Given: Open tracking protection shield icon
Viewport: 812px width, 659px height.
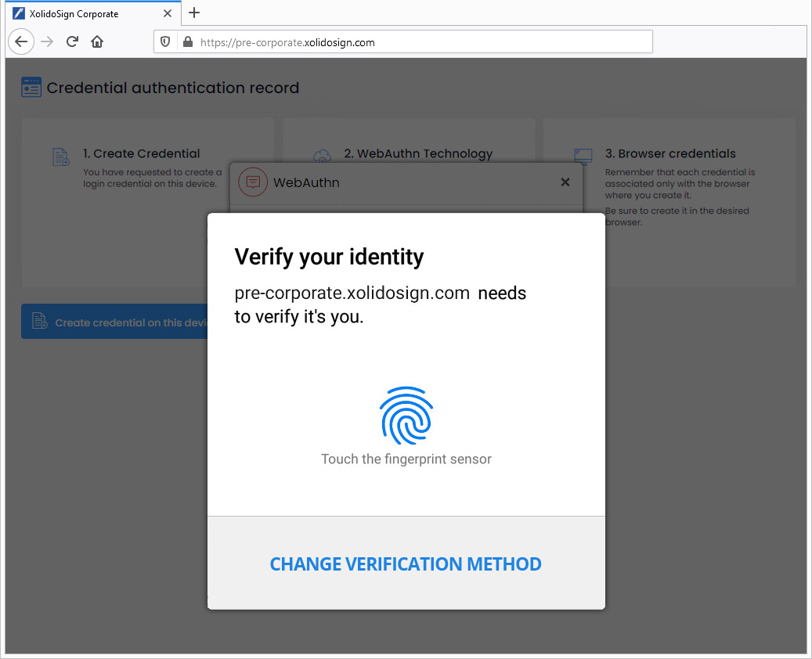Looking at the screenshot, I should (x=165, y=42).
